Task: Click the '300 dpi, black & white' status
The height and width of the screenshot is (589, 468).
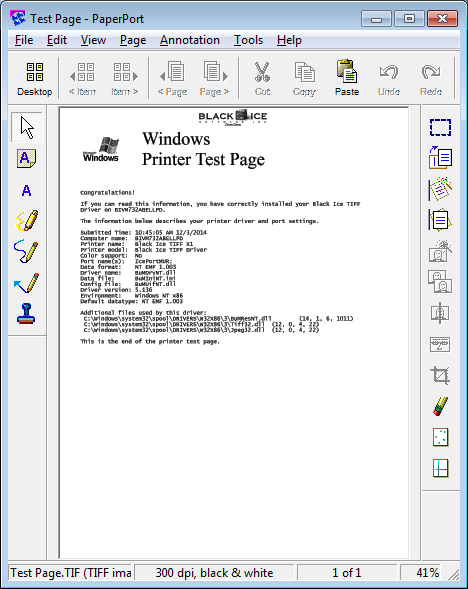Action: [x=214, y=573]
